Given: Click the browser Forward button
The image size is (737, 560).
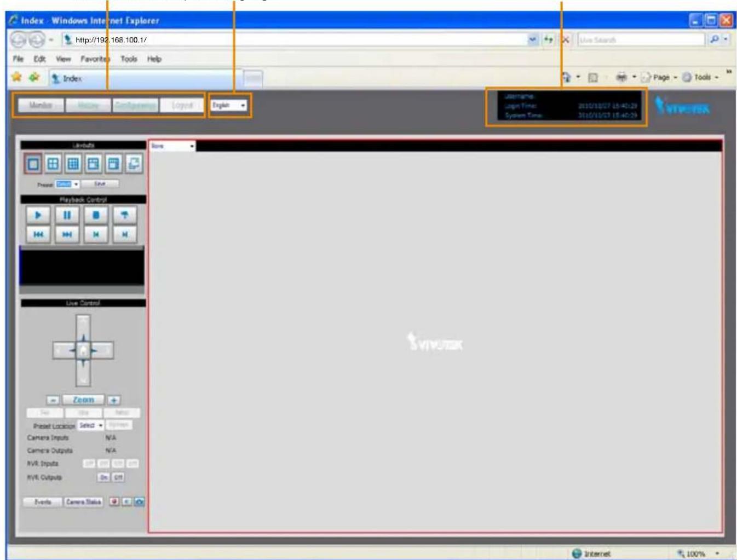Looking at the screenshot, I should (36, 39).
